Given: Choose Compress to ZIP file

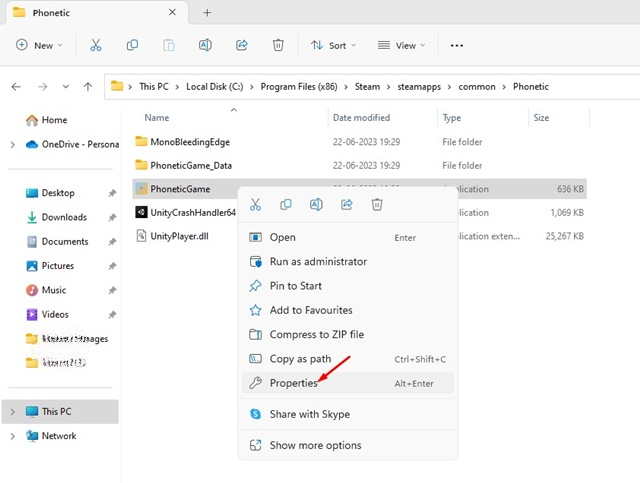Looking at the screenshot, I should click(347, 334).
